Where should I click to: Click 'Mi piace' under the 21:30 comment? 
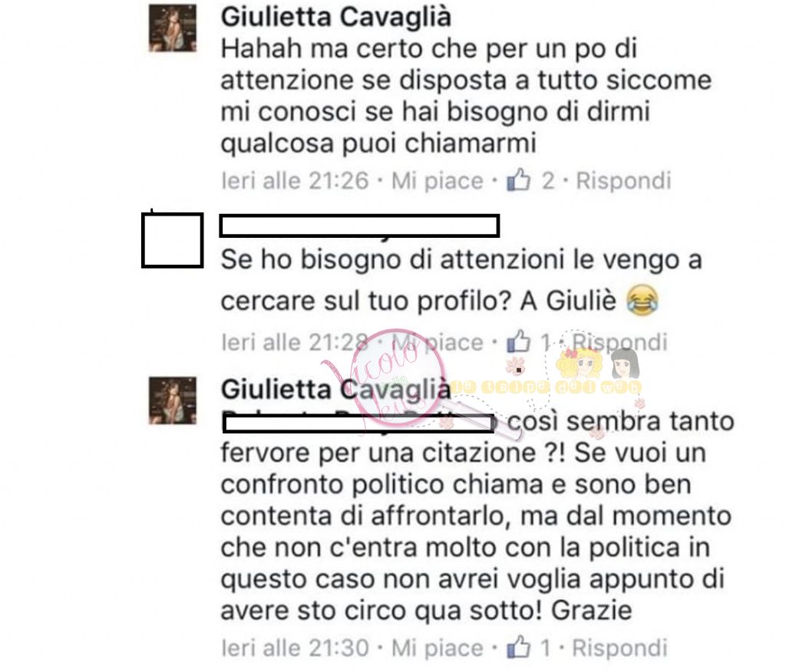point(437,648)
